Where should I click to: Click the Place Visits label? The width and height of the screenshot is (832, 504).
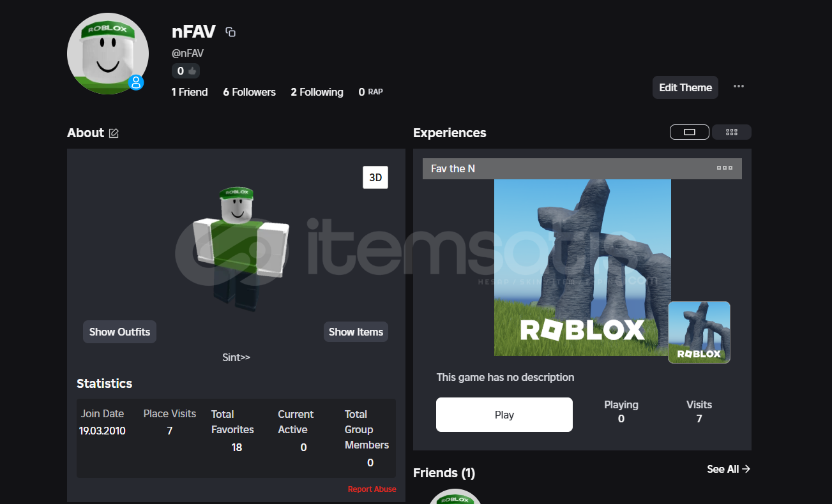coord(170,413)
